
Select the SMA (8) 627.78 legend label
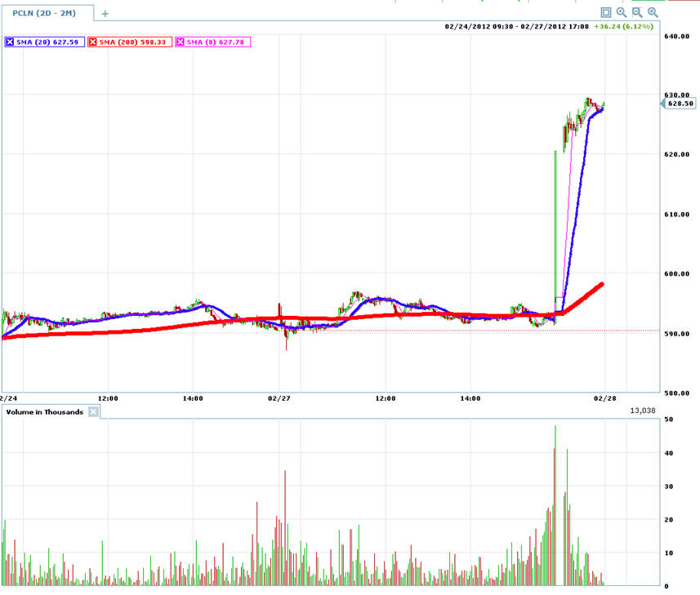click(216, 42)
